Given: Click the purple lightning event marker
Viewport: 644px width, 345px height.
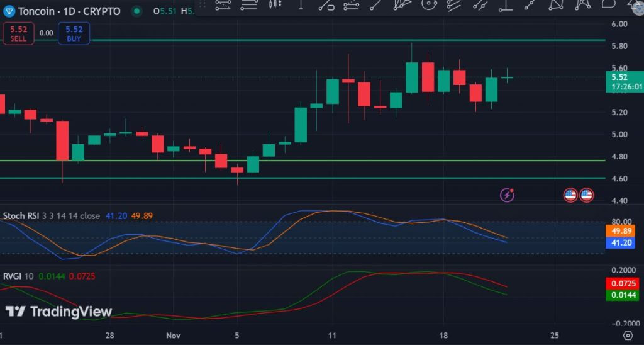Looking at the screenshot, I should [508, 195].
